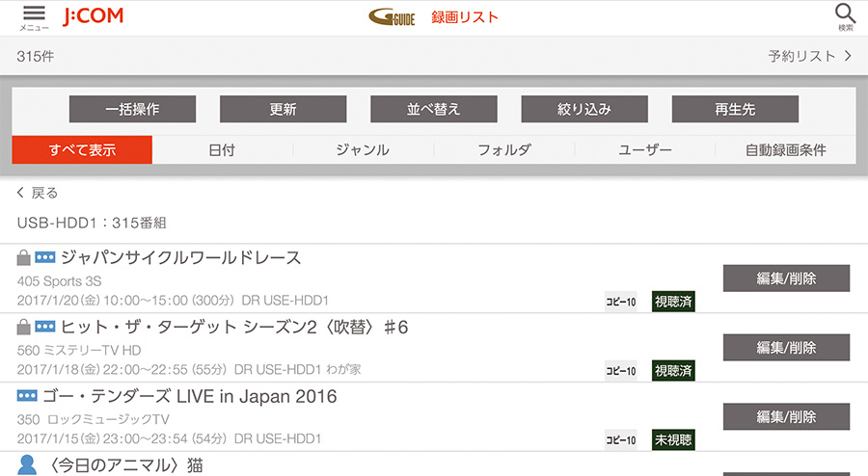Click the G-GUIDE logo
This screenshot has width=868, height=476.
392,17
